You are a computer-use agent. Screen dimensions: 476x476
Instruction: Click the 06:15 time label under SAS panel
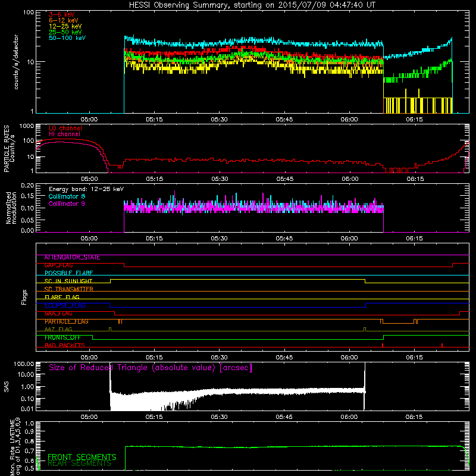coord(414,417)
